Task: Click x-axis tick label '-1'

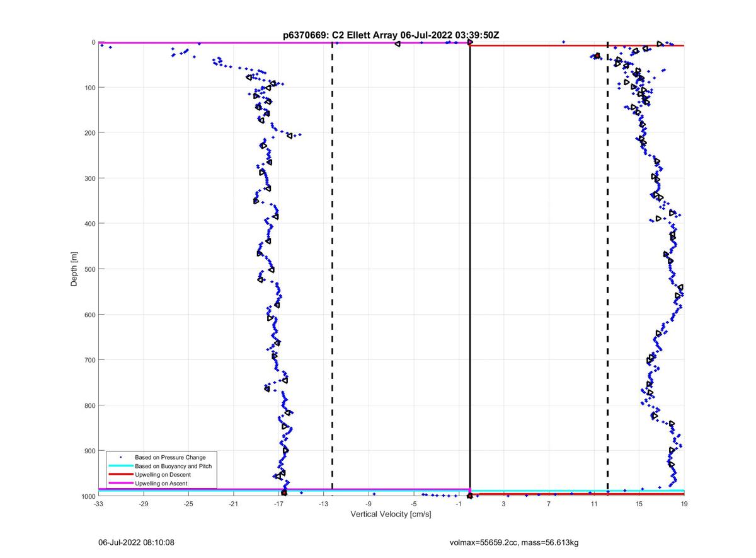Action: point(459,504)
